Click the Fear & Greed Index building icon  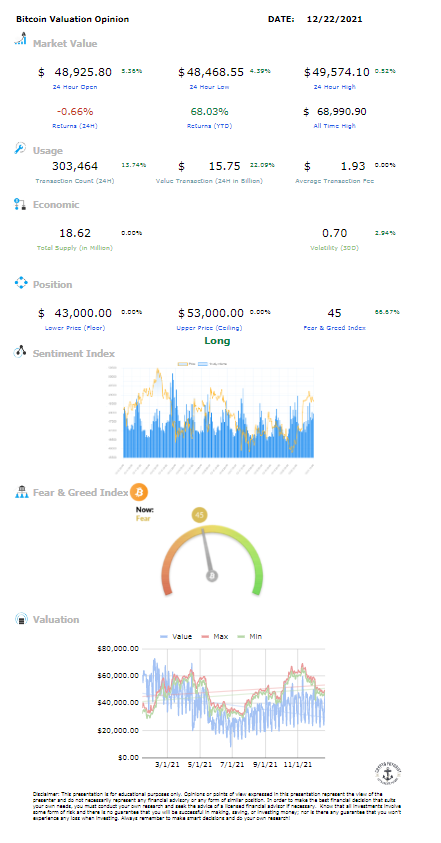21,492
